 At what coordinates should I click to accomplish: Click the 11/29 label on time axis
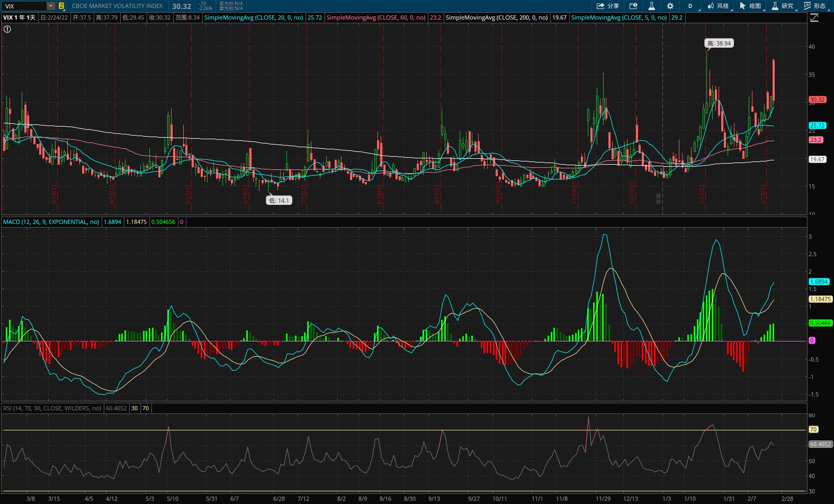coord(603,499)
